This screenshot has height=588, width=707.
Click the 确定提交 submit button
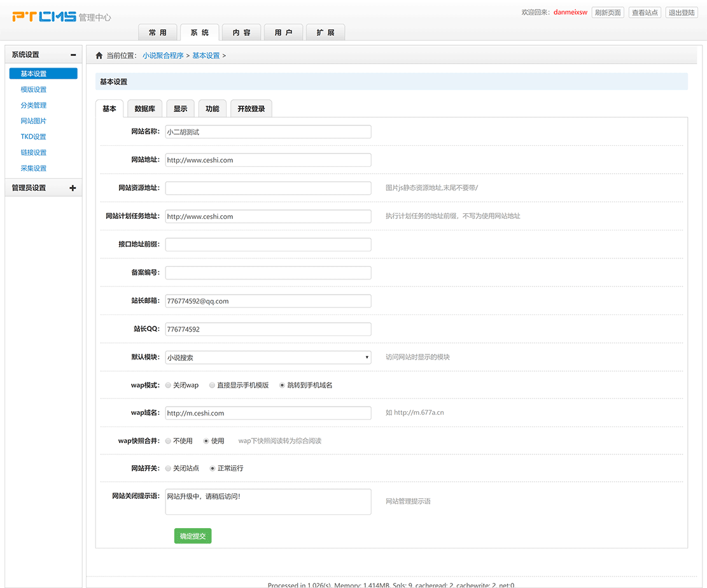(x=192, y=536)
